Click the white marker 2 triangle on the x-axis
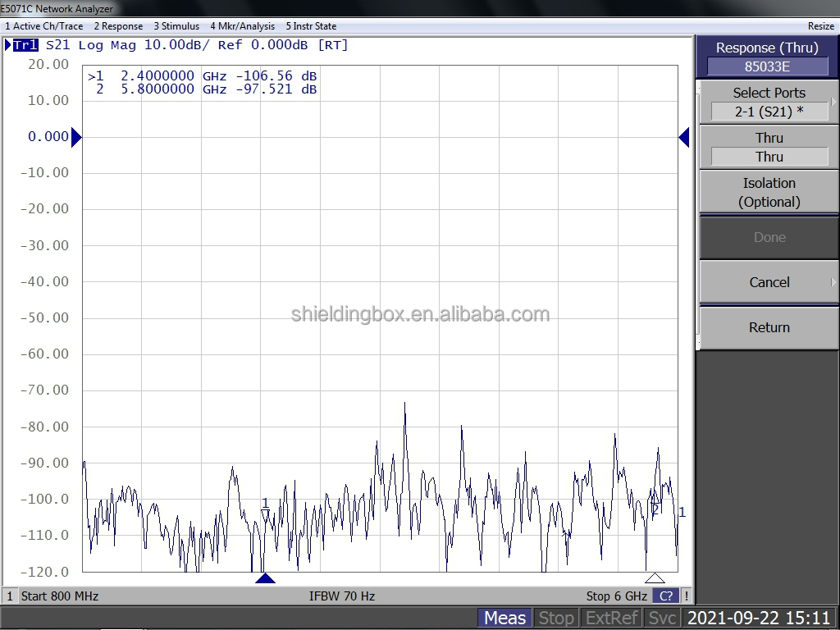 pos(655,578)
